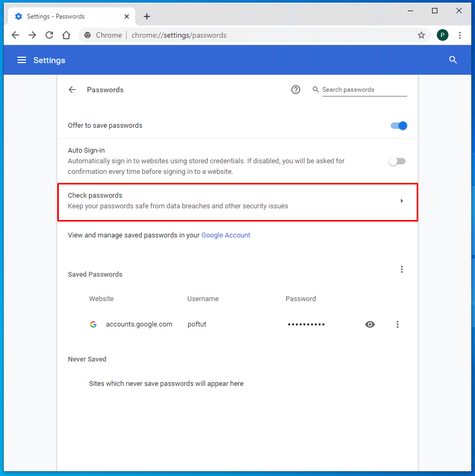This screenshot has width=475, height=476.
Task: Open Check passwords via its arrow
Action: [x=401, y=201]
